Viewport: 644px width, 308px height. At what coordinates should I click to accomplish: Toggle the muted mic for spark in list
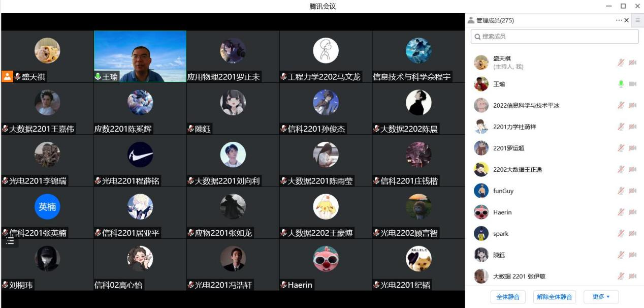(621, 233)
